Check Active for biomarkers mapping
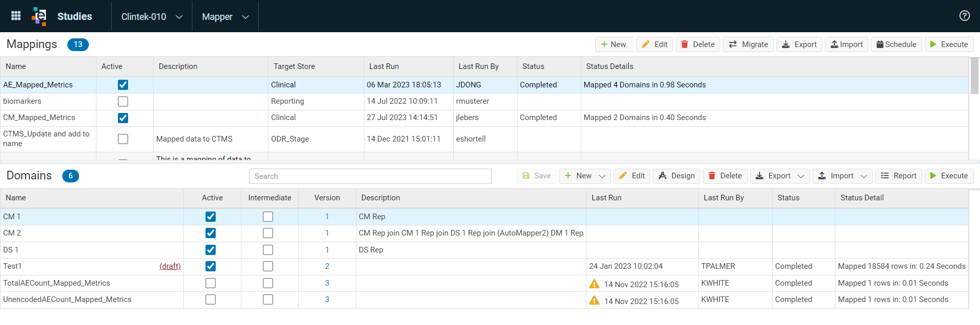This screenshot has height=325, width=980. point(123,101)
